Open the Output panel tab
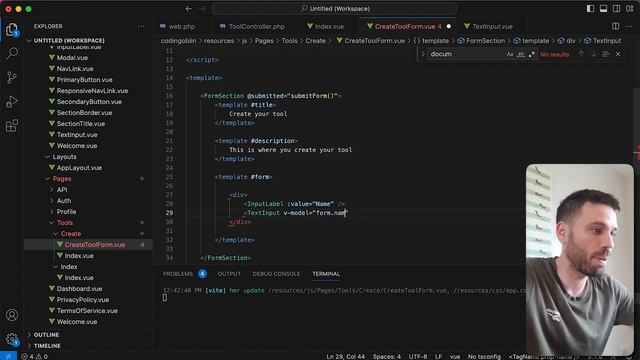This screenshot has height=360, width=640. [229, 274]
